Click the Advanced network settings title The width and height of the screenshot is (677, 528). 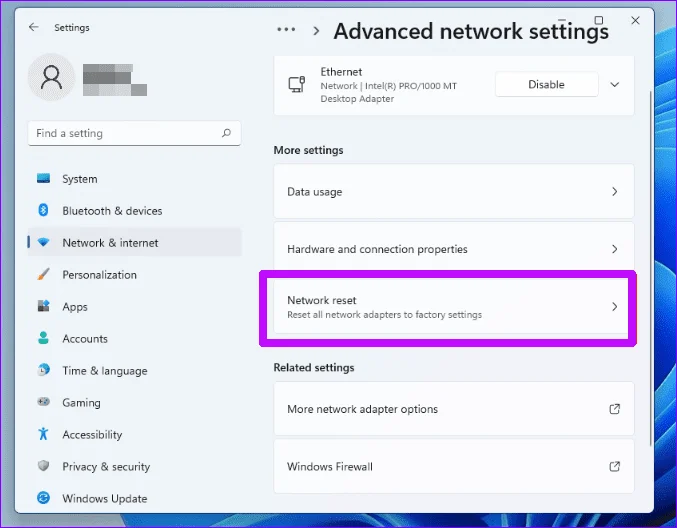point(471,31)
